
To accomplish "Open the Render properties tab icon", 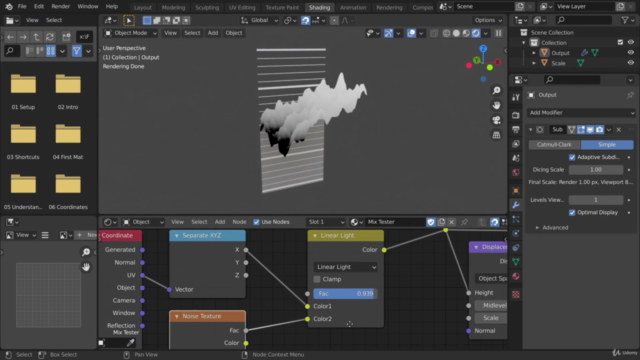I will (516, 115).
